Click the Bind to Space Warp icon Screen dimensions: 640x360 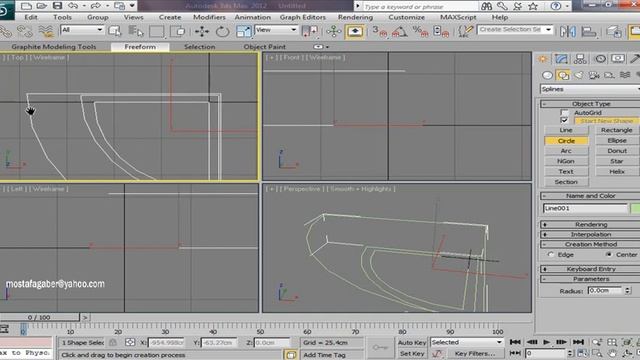click(x=46, y=31)
